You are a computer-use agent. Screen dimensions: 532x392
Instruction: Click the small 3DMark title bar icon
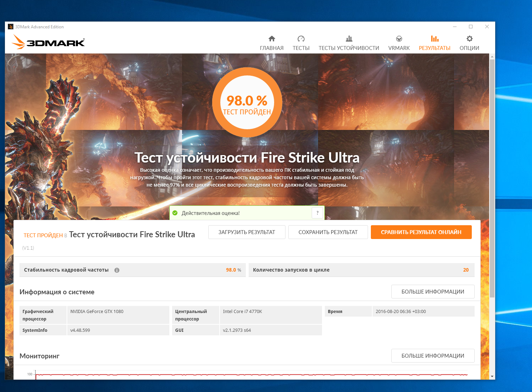click(x=11, y=27)
